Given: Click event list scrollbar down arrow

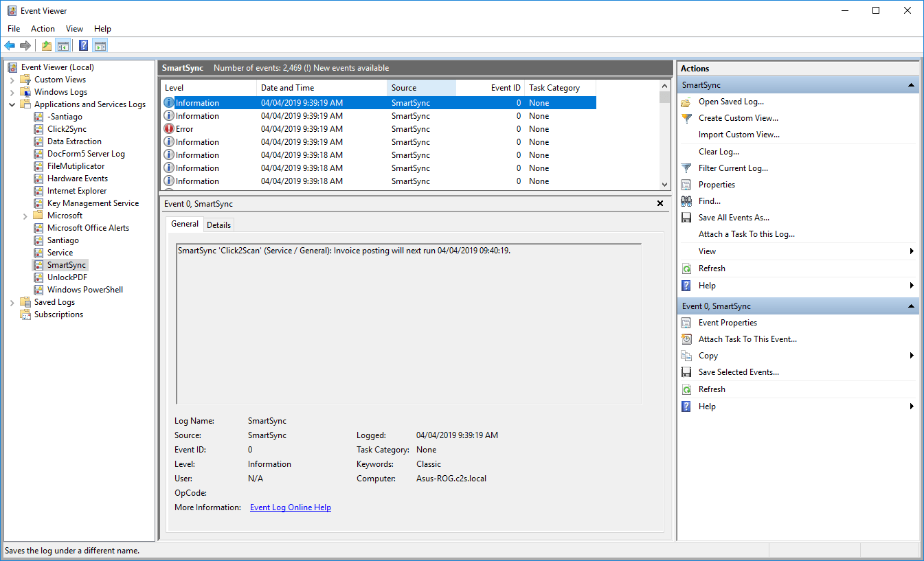Looking at the screenshot, I should click(x=664, y=184).
